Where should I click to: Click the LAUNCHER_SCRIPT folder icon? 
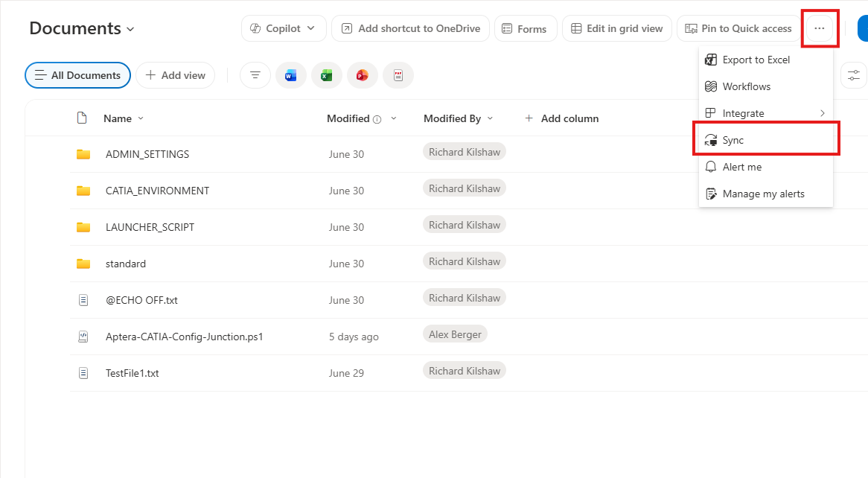(83, 227)
